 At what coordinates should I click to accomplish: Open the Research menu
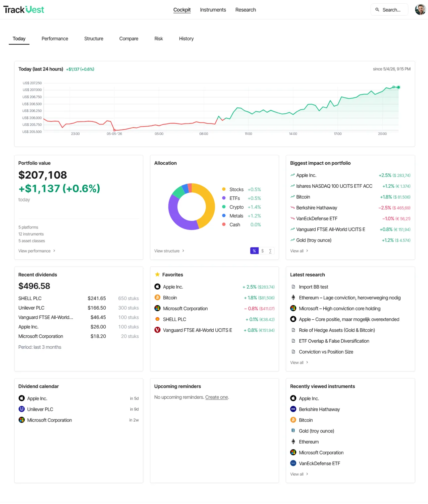tap(245, 10)
